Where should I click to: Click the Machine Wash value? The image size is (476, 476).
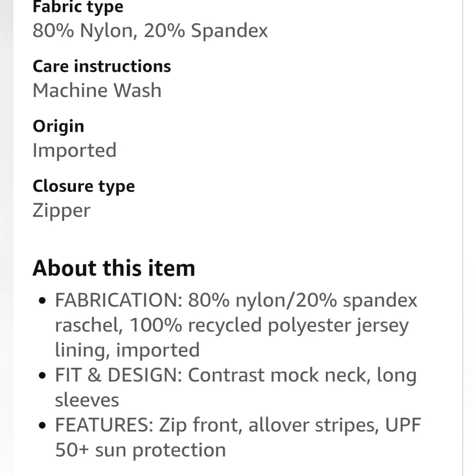coord(97,90)
